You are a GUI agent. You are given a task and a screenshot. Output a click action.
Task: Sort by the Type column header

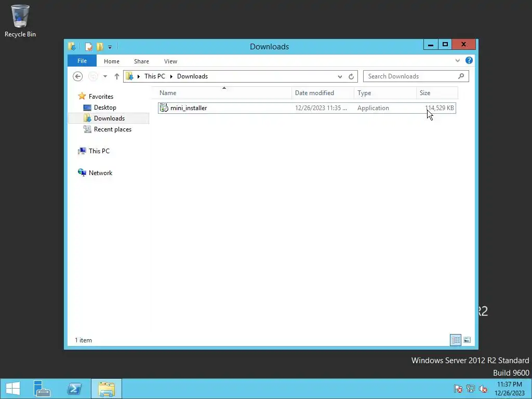(385, 92)
